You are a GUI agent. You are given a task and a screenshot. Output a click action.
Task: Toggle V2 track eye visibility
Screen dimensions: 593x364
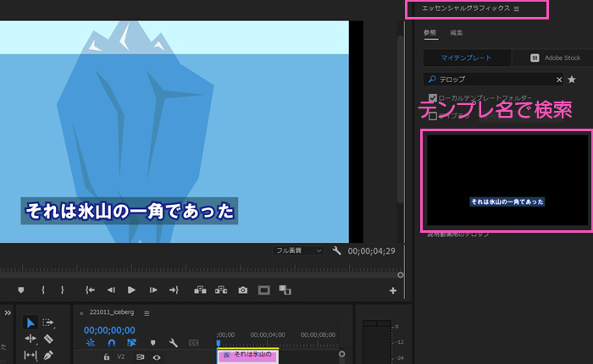pyautogui.click(x=157, y=357)
